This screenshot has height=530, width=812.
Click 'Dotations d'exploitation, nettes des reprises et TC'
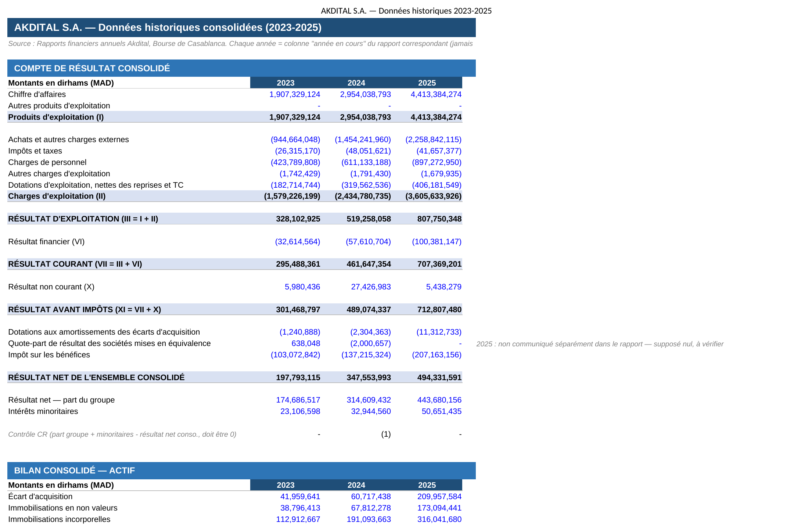click(x=96, y=185)
